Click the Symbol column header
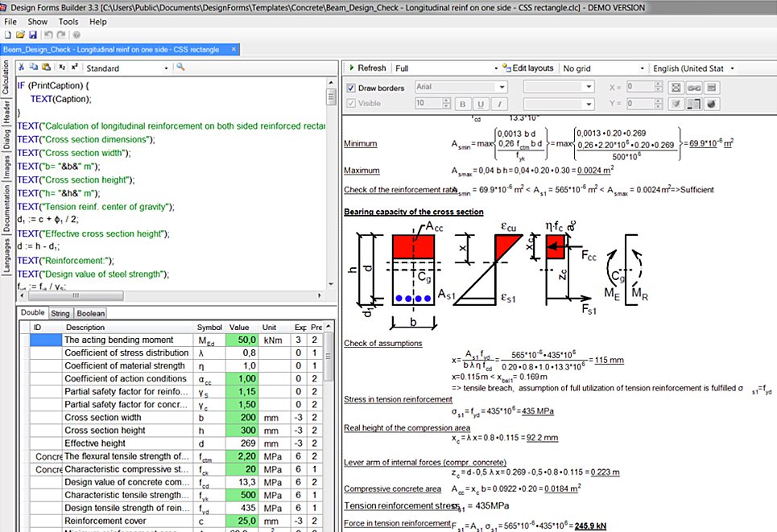 click(209, 328)
